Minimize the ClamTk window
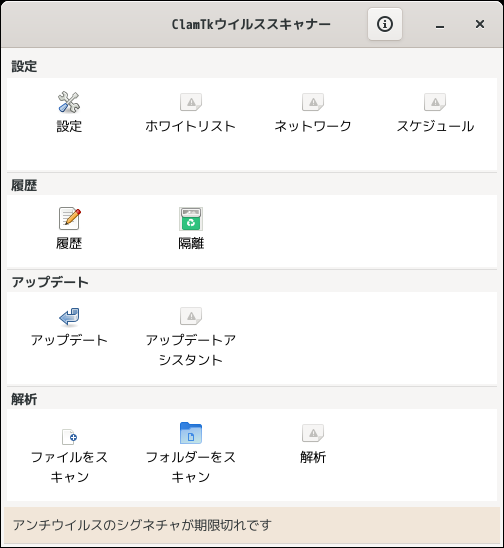The image size is (504, 548). (x=440, y=25)
